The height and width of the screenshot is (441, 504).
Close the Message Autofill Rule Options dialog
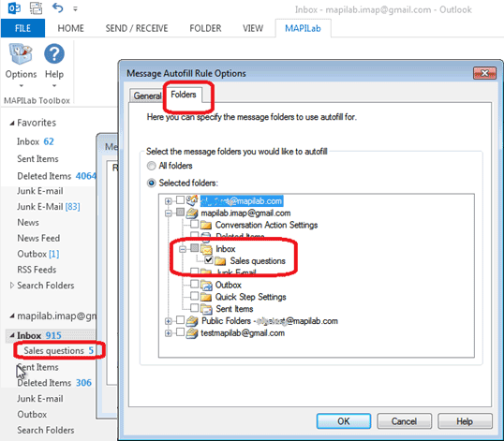(484, 73)
